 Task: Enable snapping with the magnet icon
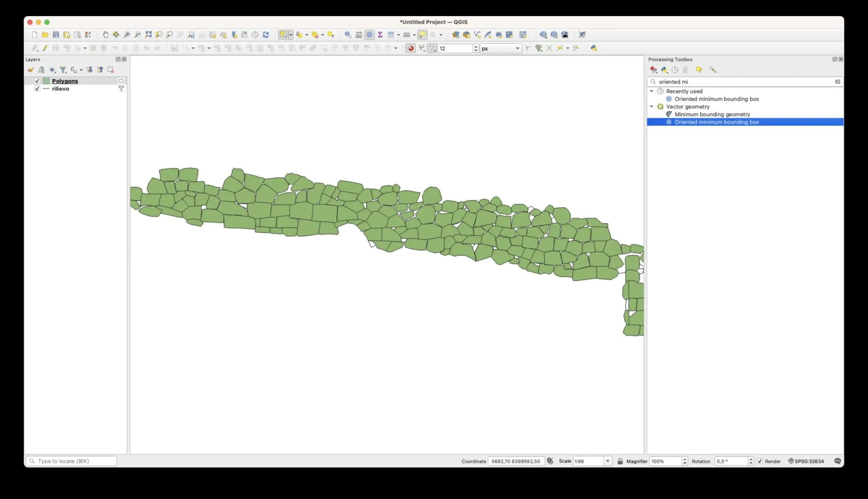410,48
